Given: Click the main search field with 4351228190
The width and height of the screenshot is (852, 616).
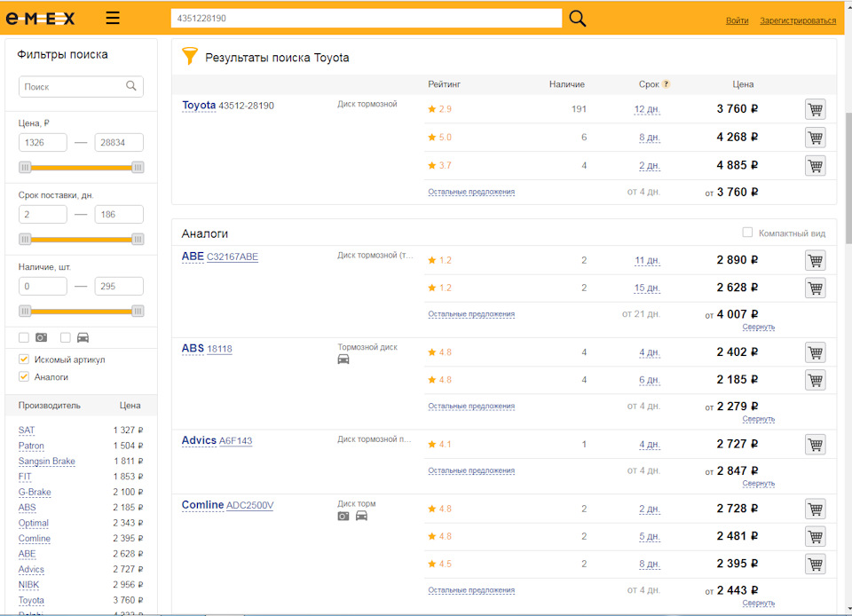Looking at the screenshot, I should point(367,19).
